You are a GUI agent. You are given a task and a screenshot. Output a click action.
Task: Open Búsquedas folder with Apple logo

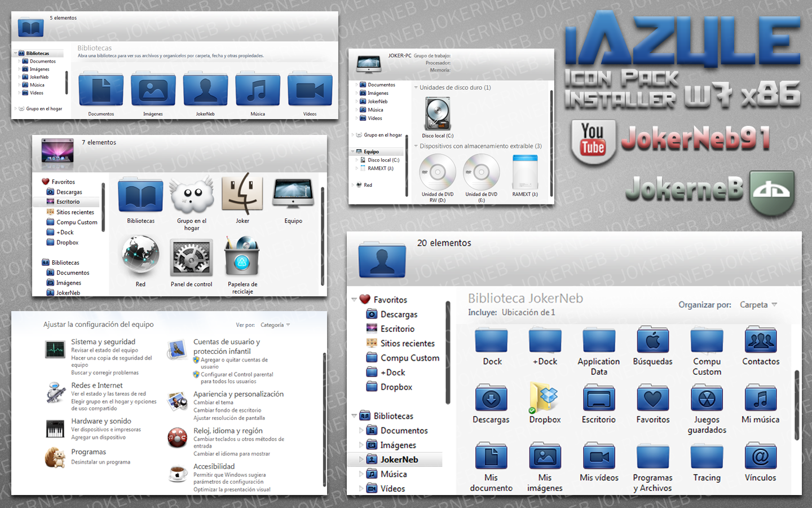click(653, 340)
